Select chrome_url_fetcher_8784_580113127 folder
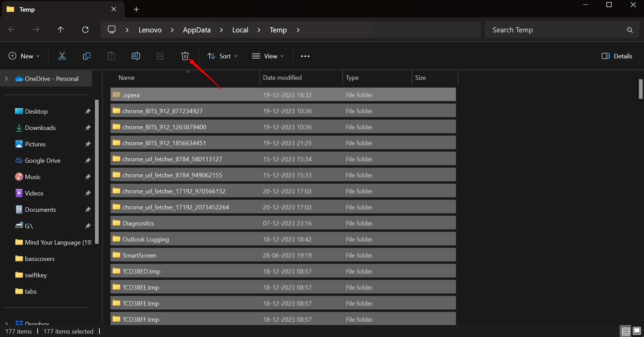This screenshot has width=644, height=337. point(283,159)
